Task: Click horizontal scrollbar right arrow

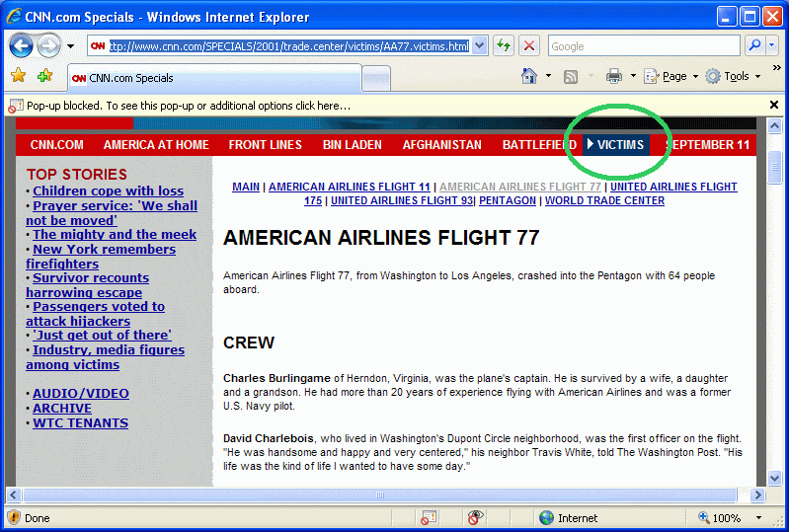Action: [x=757, y=494]
